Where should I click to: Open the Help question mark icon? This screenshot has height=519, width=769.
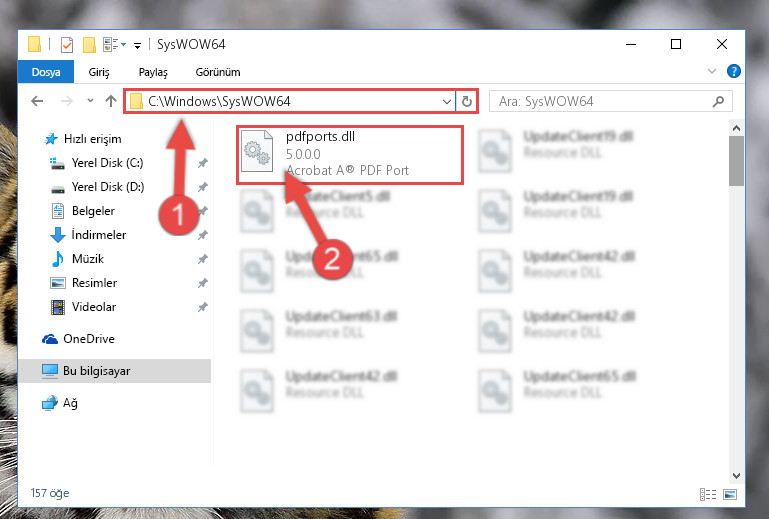[734, 72]
